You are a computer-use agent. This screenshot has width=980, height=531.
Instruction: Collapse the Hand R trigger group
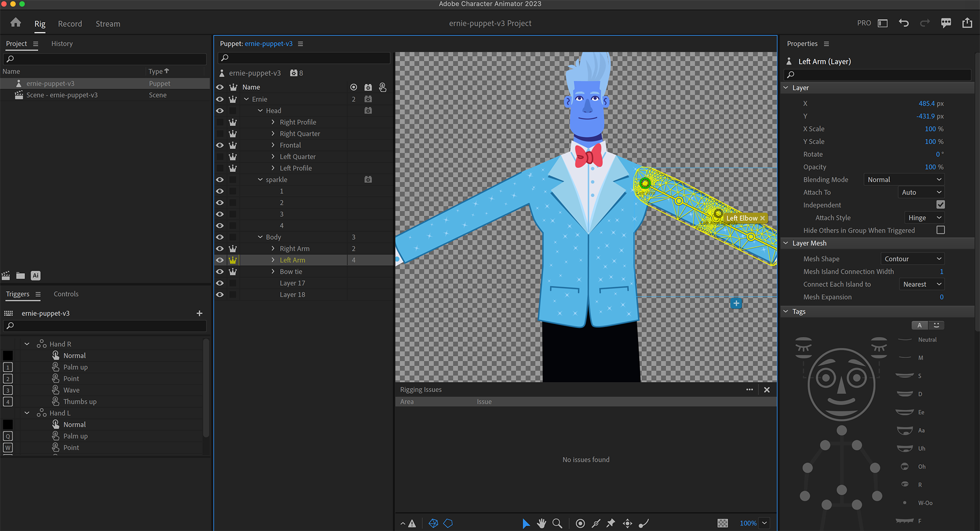pyautogui.click(x=27, y=344)
